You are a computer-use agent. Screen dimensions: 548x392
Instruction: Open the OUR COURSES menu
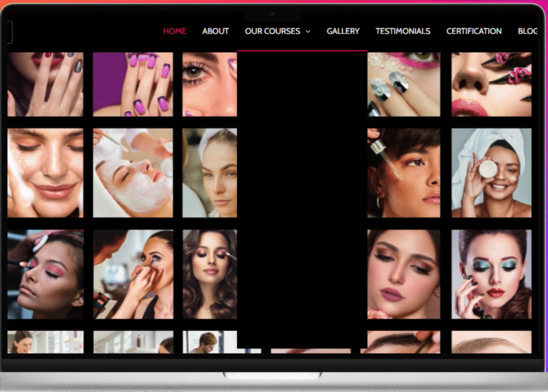tap(272, 31)
